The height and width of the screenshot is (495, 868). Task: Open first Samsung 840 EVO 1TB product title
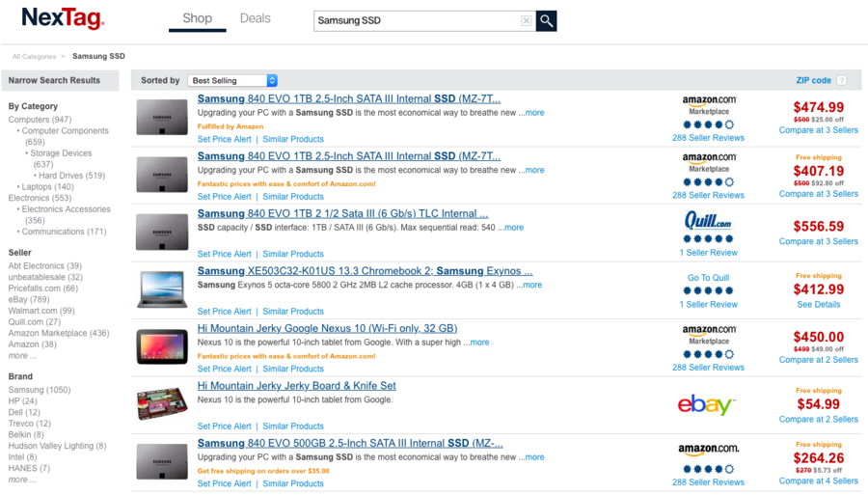(349, 98)
